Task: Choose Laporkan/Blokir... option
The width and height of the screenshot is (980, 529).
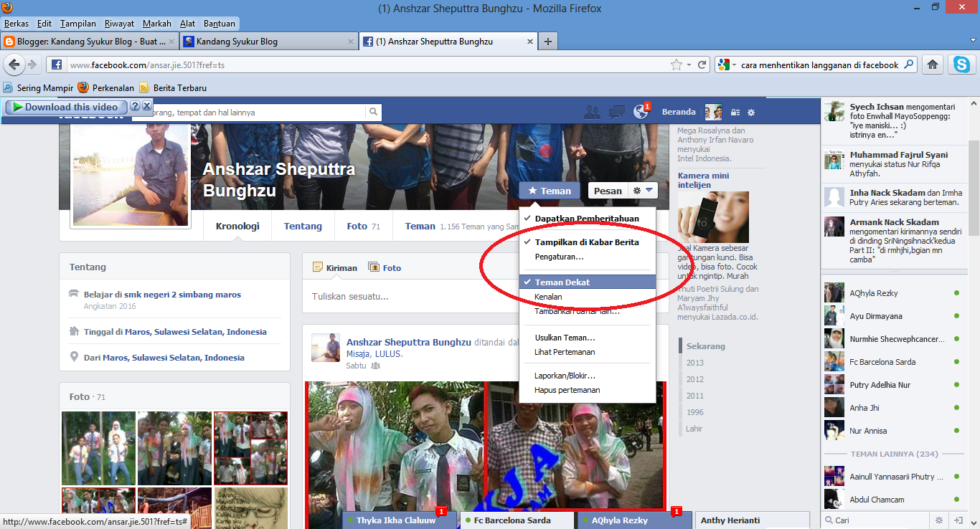Action: coord(587,376)
